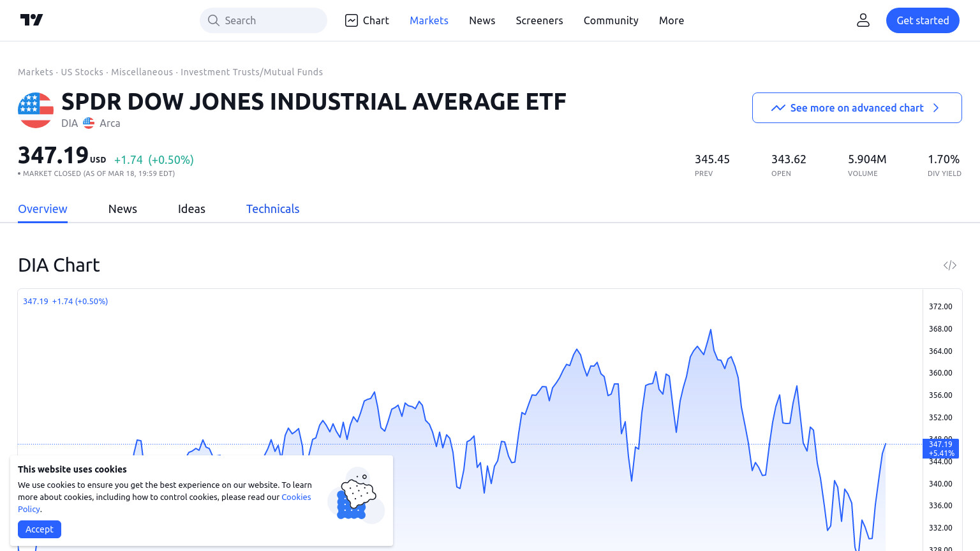Click the chart legend 347.19 +1.74 text
980x551 pixels.
tap(65, 302)
